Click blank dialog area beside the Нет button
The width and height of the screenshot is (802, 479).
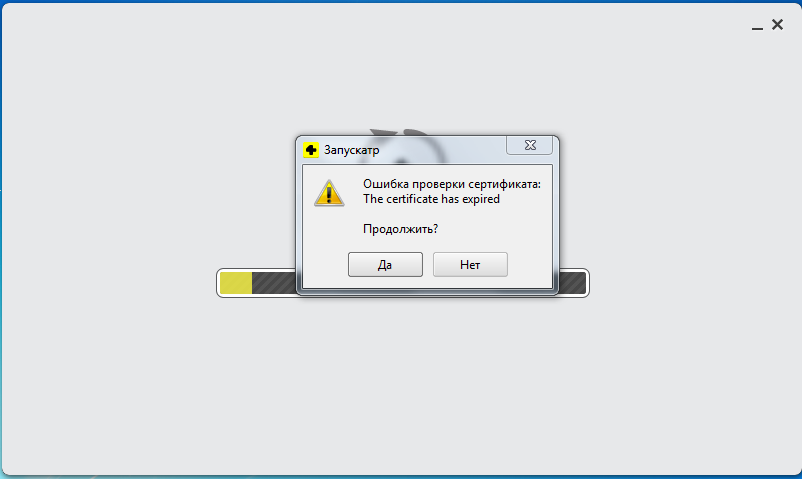(529, 265)
